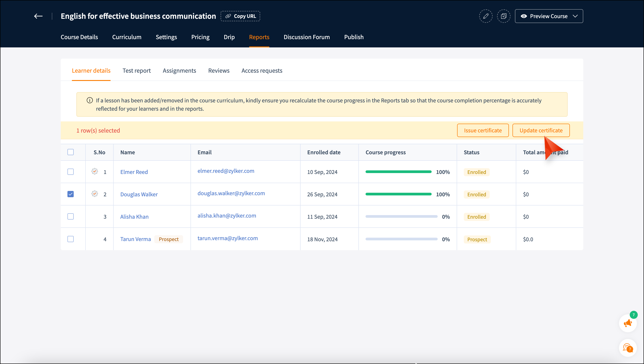Click the back arrow icon
The width and height of the screenshot is (644, 364).
point(38,16)
